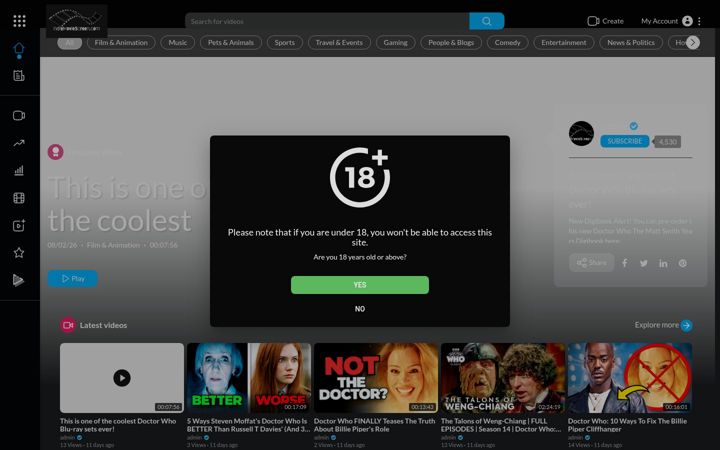Open the star favorites icon in sidebar
720x450 pixels.
(x=19, y=253)
